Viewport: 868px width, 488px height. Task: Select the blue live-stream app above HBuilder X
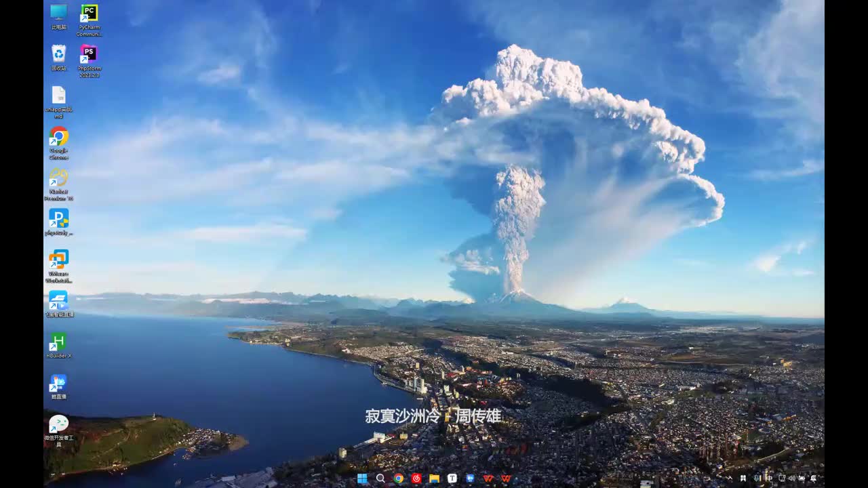click(x=59, y=304)
